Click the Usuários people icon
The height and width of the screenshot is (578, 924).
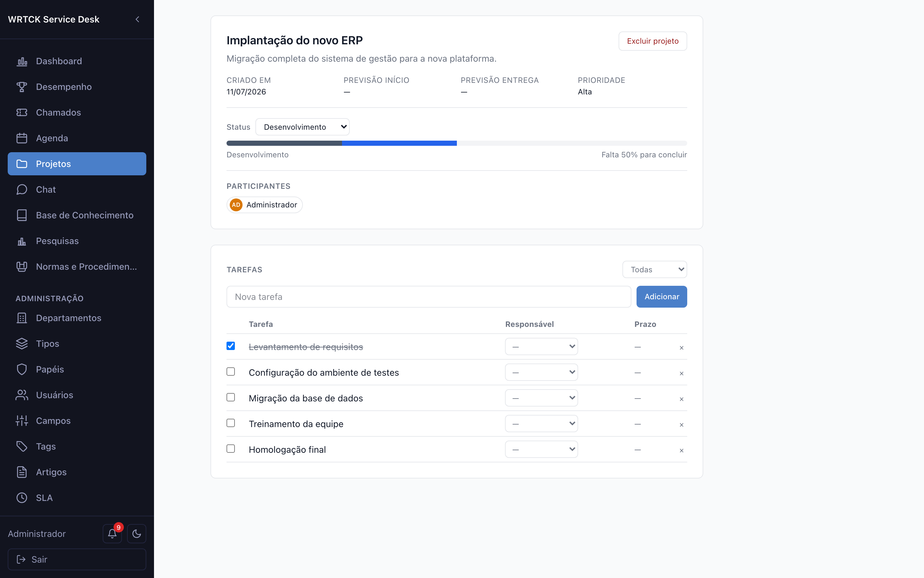[x=22, y=395]
